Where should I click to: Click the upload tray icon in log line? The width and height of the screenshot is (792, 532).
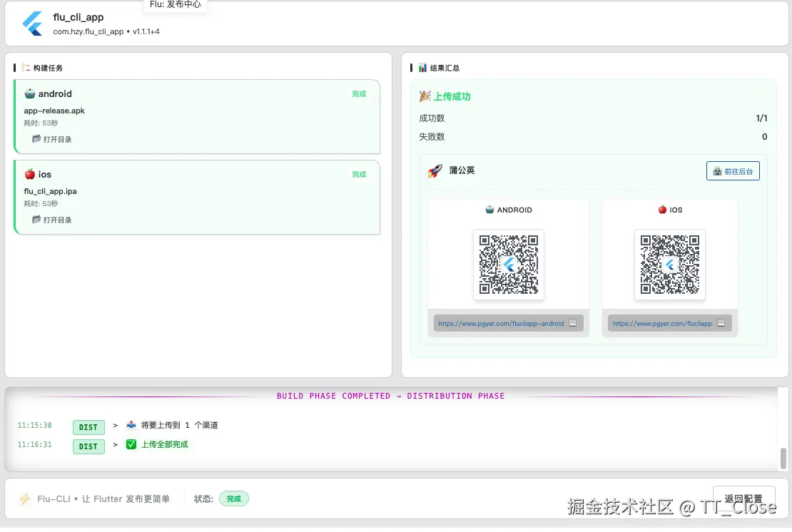tap(131, 425)
